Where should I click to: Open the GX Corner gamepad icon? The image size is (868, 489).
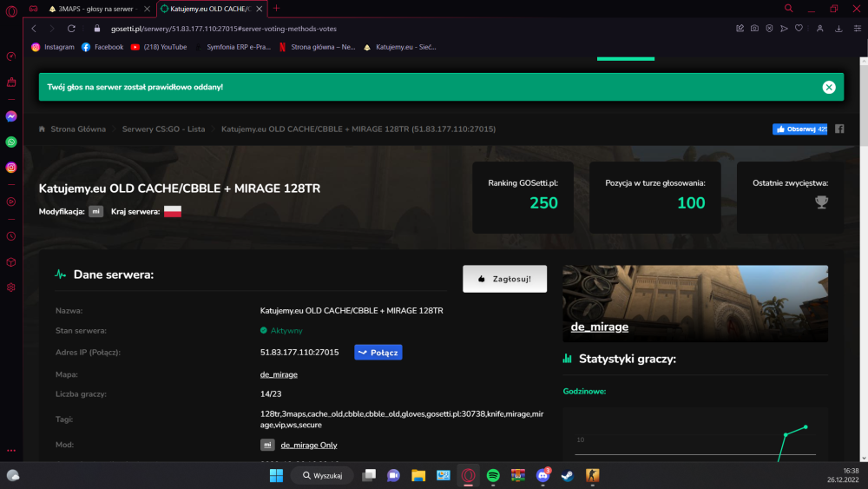point(34,9)
